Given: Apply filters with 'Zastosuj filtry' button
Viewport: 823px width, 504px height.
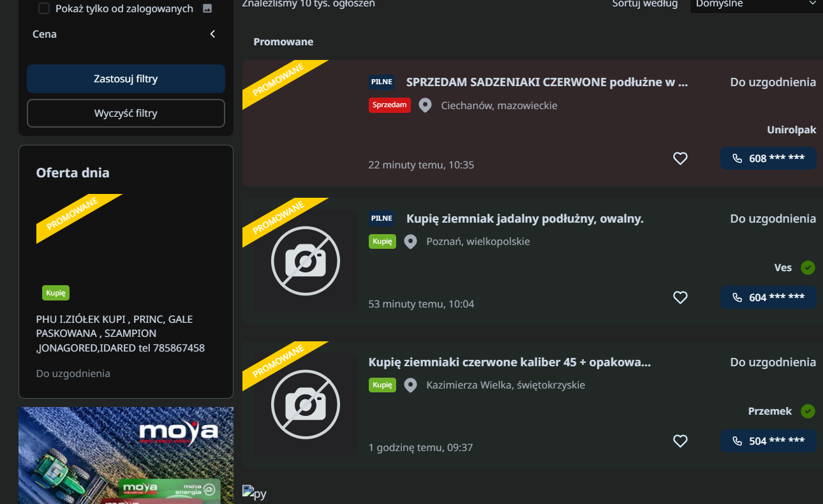Looking at the screenshot, I should 126,79.
